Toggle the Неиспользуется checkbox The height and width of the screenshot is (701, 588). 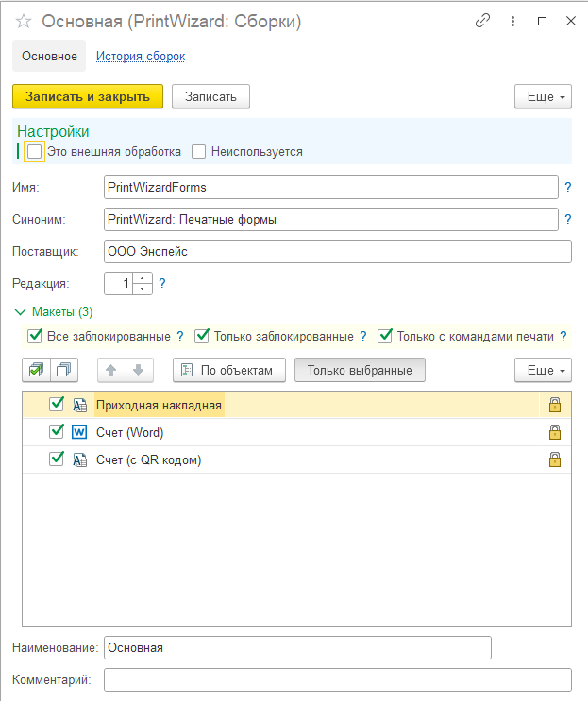(198, 152)
